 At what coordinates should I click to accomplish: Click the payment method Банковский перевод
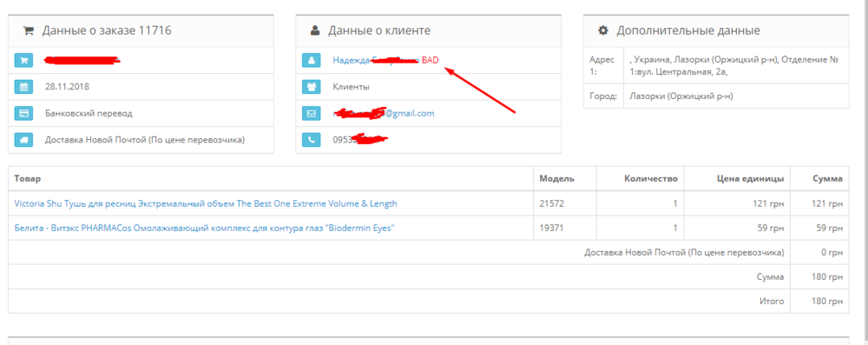89,113
